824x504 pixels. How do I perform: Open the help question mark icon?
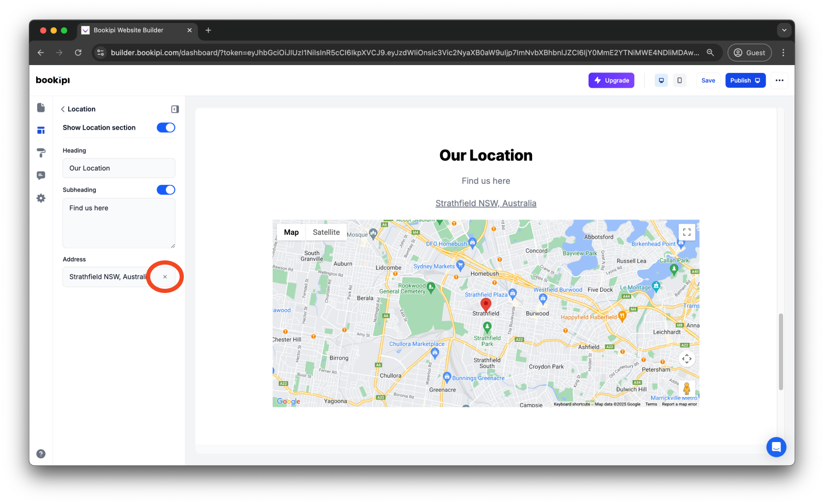[x=41, y=454]
